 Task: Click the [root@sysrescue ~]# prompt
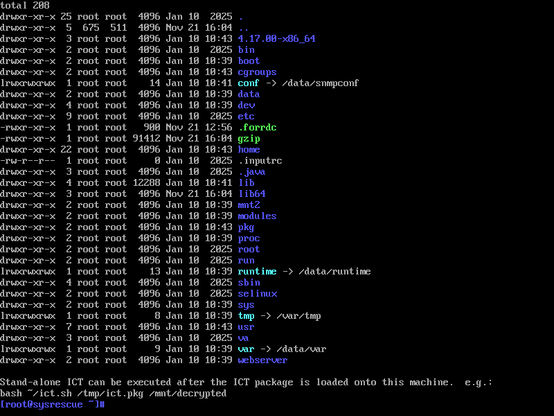tap(52, 405)
